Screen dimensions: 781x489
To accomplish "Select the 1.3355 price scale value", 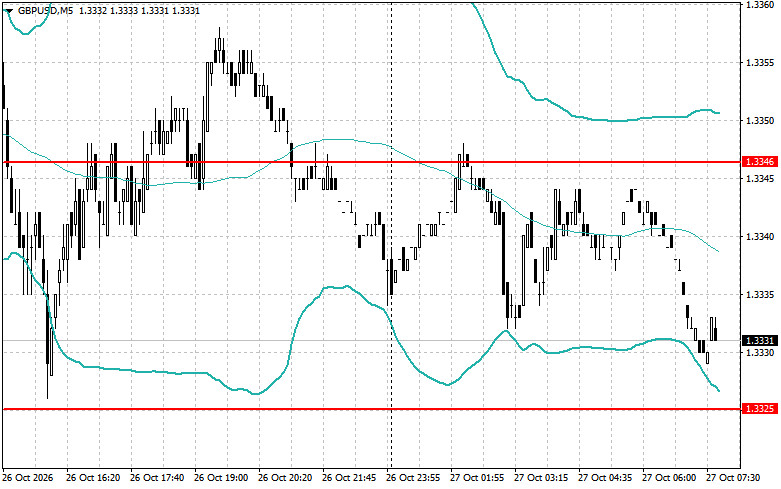I will pos(760,63).
